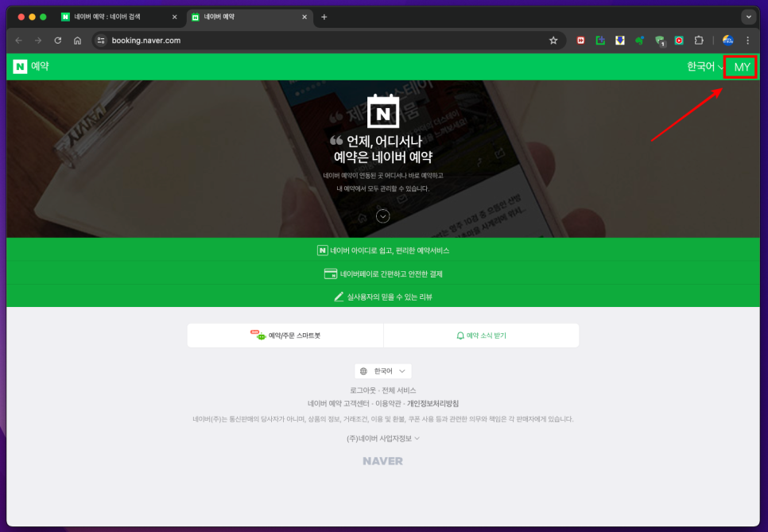The image size is (768, 532).
Task: Reload the current page
Action: click(x=58, y=41)
